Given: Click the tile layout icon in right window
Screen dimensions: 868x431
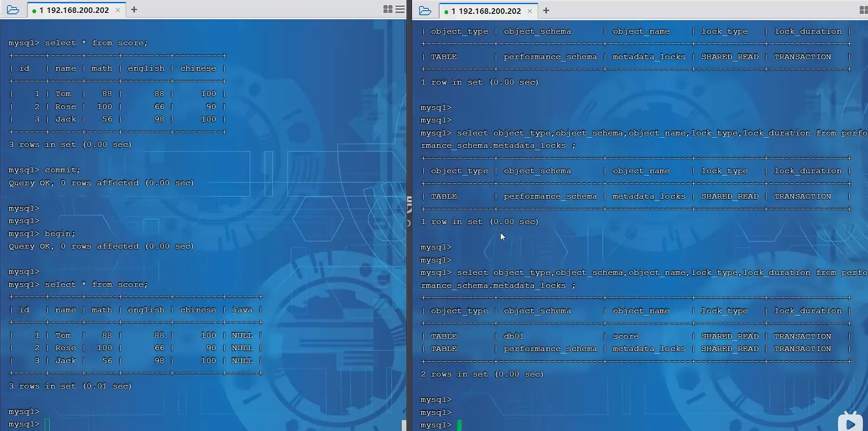Looking at the screenshot, I should (863, 10).
